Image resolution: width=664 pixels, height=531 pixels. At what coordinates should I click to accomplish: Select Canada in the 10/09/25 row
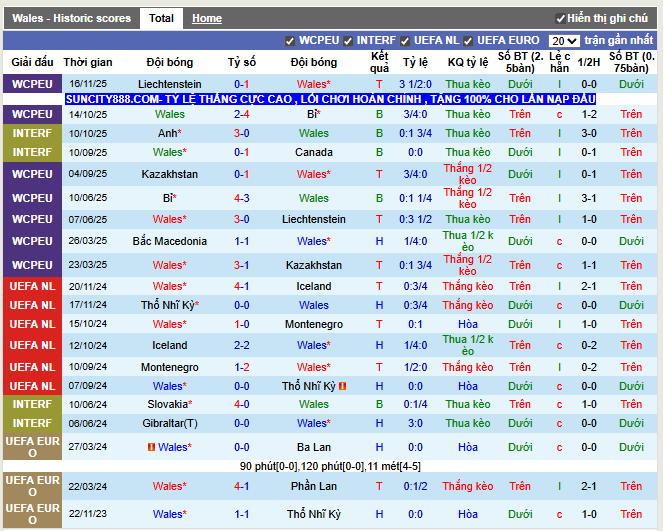pos(313,152)
